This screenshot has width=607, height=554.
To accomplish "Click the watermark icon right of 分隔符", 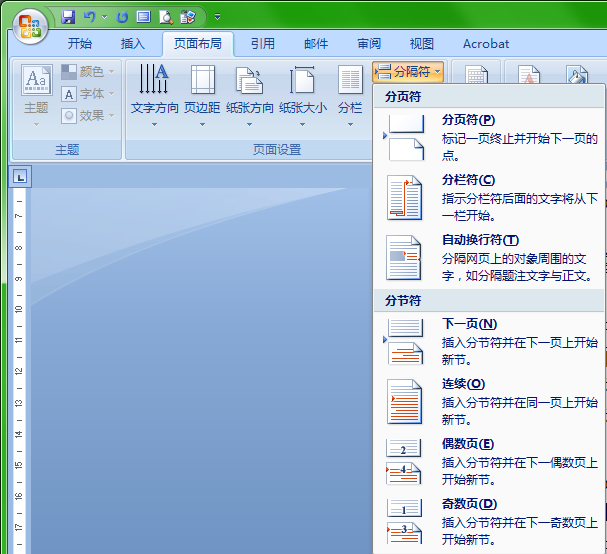I will [529, 74].
